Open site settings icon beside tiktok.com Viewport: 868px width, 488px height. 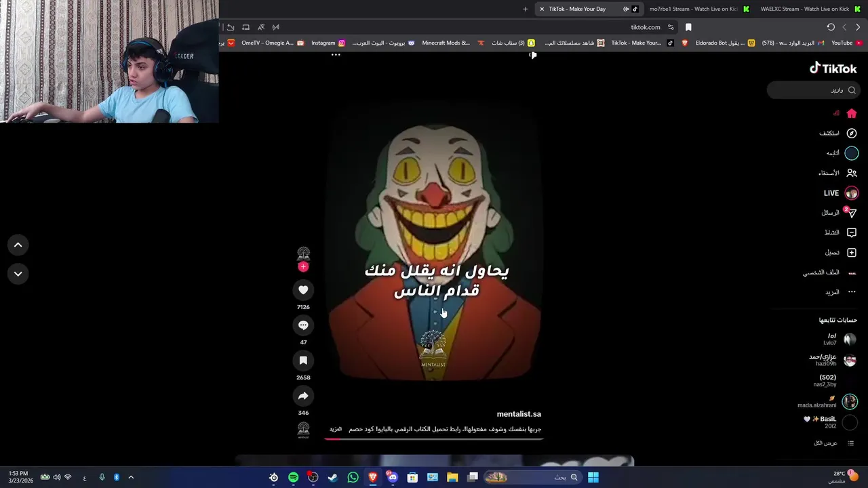pyautogui.click(x=671, y=27)
